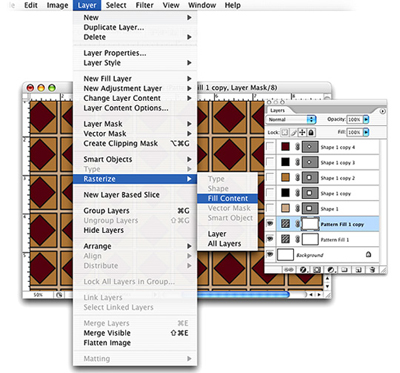Choose Flatten Image
The width and height of the screenshot is (400, 373).
pos(135,343)
